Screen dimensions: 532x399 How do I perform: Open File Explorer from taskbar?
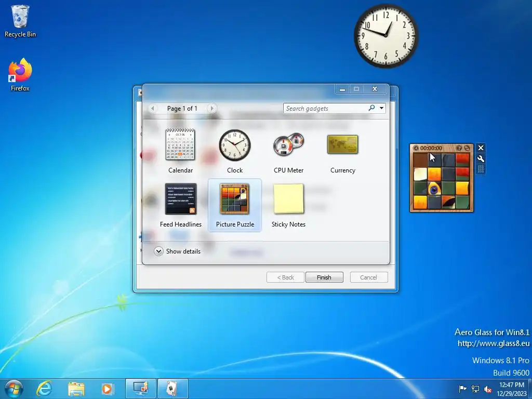pyautogui.click(x=76, y=389)
